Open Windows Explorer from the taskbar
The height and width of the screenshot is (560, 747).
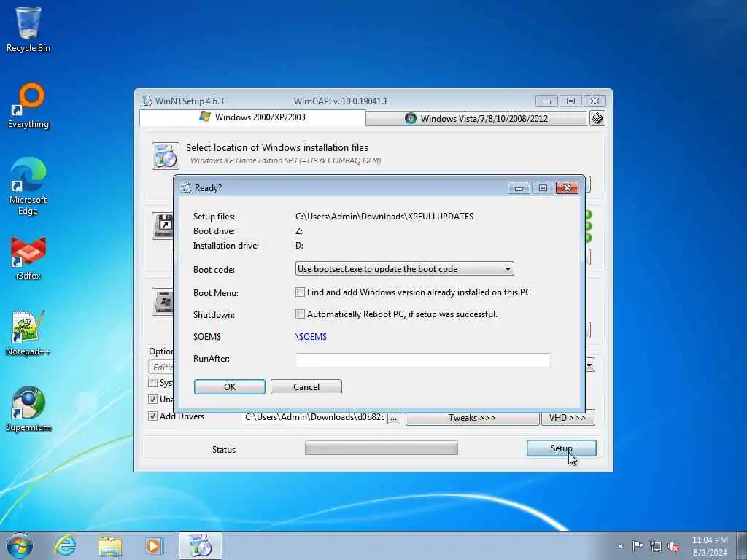click(x=110, y=545)
